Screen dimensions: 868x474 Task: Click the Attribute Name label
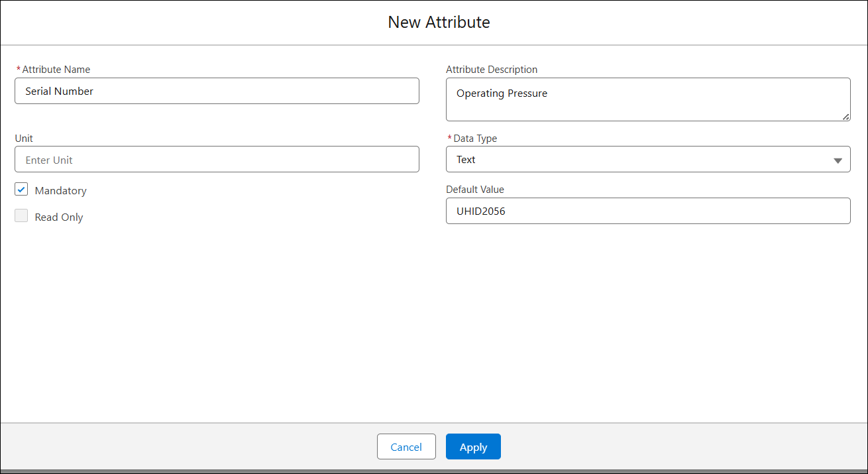[x=56, y=70]
